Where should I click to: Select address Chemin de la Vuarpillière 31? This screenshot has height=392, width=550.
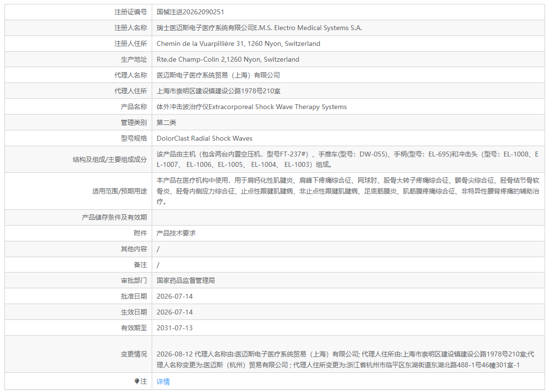(200, 43)
